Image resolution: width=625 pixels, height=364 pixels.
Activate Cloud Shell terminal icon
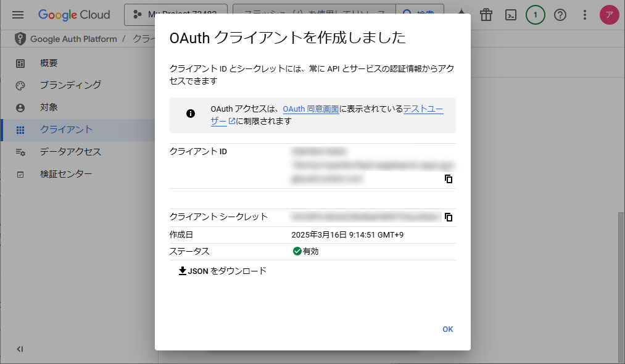[x=511, y=15]
